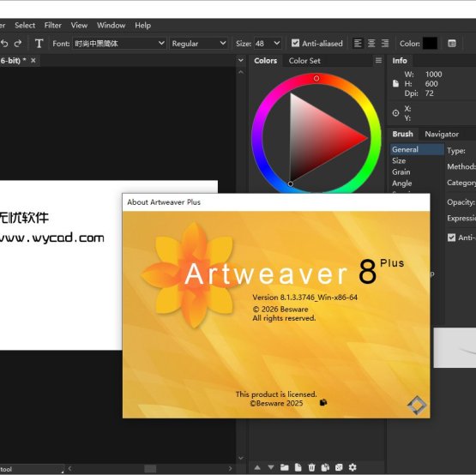Select the Info panel tab
This screenshot has height=475, width=476.
(400, 61)
